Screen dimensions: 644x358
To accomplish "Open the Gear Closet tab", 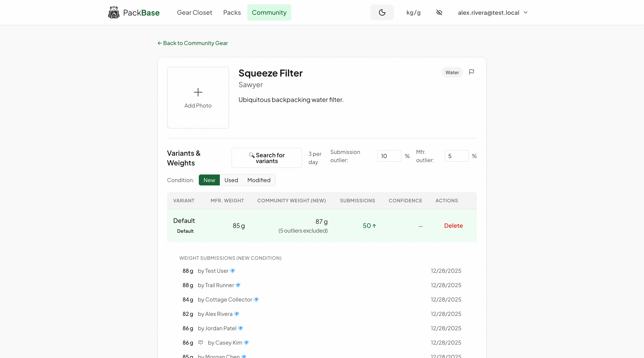I will pos(194,12).
